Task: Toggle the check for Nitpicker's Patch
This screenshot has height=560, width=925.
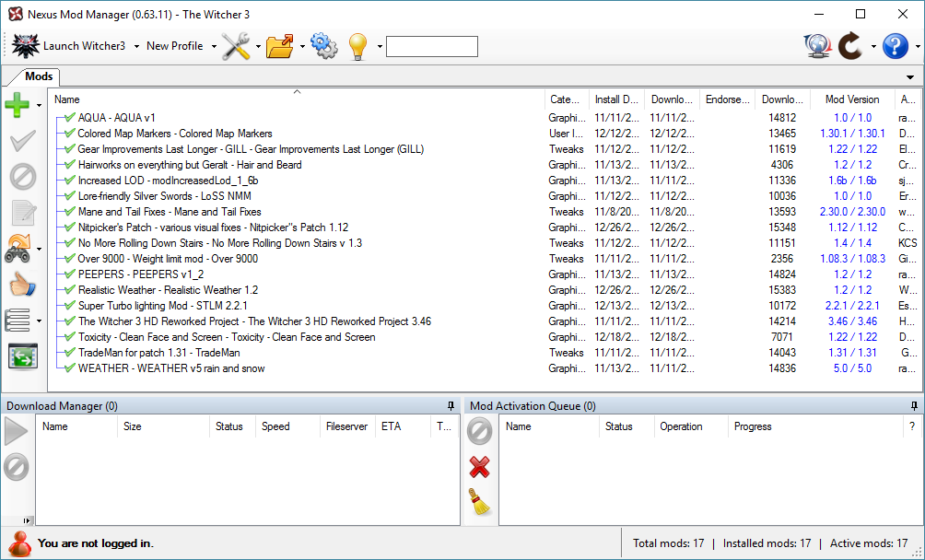Action: [x=70, y=227]
